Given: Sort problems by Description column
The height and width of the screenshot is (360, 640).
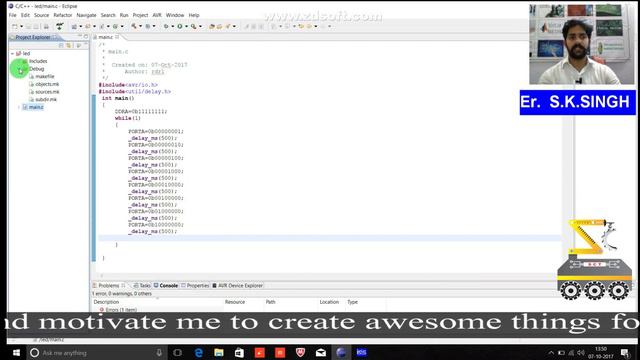Looking at the screenshot, I should pos(106,302).
